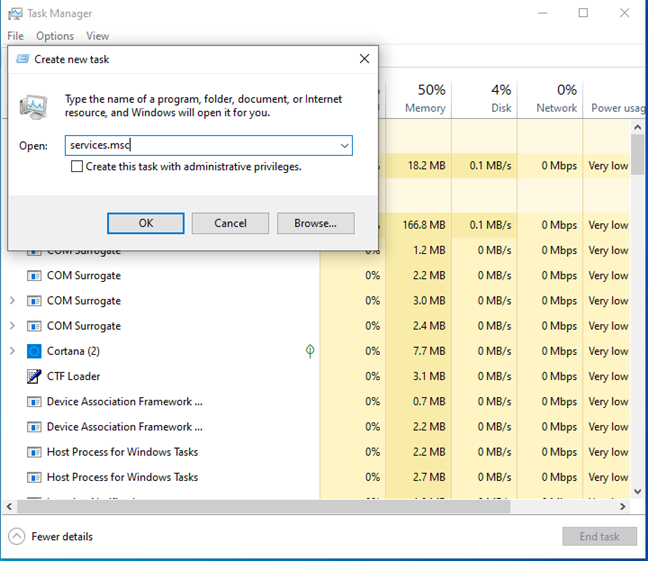Click the Create new task dialog icon
The height and width of the screenshot is (561, 648).
click(x=22, y=59)
